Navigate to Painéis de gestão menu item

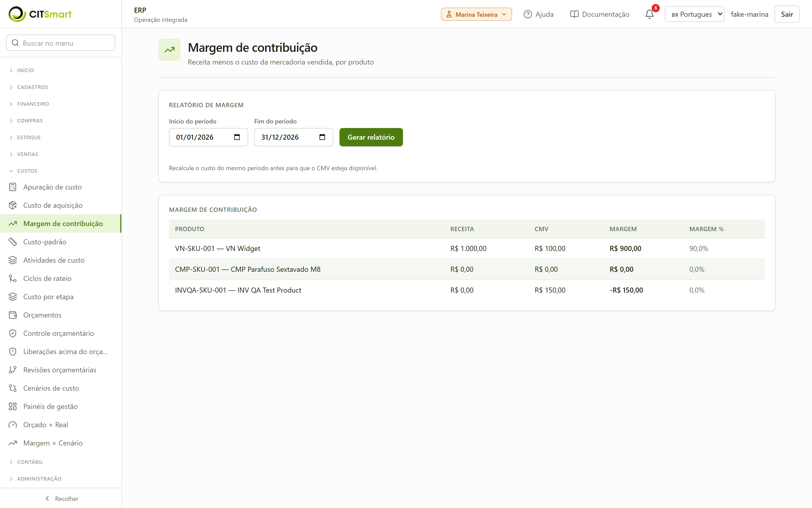(x=60, y=407)
